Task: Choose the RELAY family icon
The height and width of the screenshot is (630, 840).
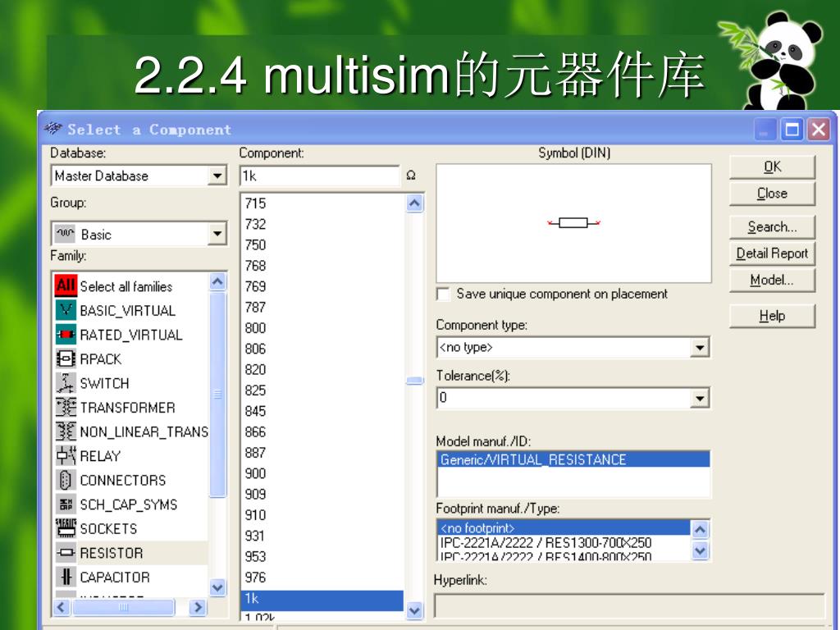Action: (66, 456)
